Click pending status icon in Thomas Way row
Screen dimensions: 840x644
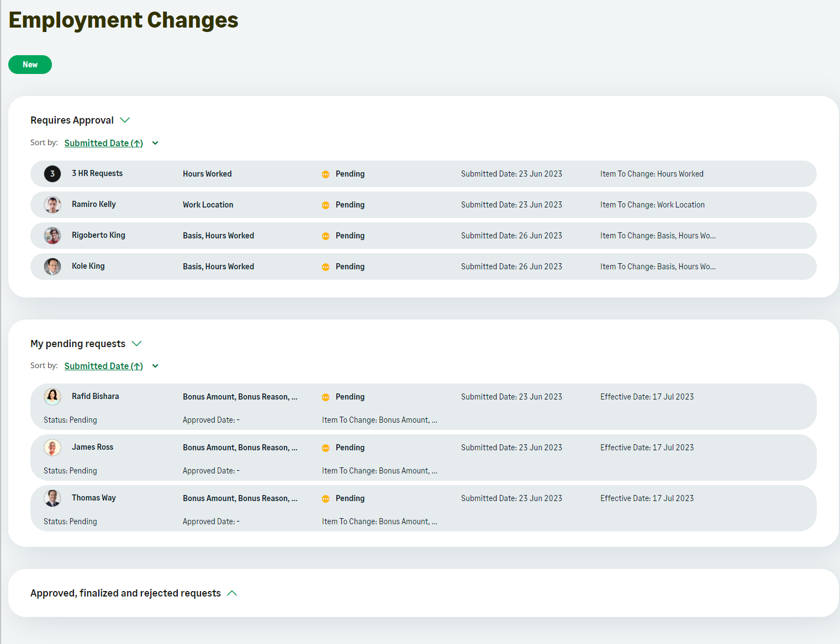(x=325, y=499)
